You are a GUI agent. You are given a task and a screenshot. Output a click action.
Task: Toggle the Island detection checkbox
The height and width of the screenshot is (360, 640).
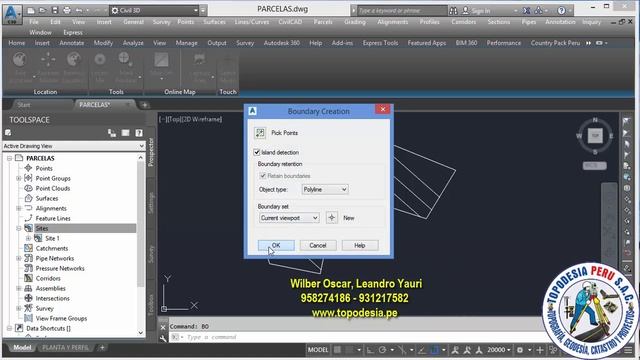(x=257, y=152)
